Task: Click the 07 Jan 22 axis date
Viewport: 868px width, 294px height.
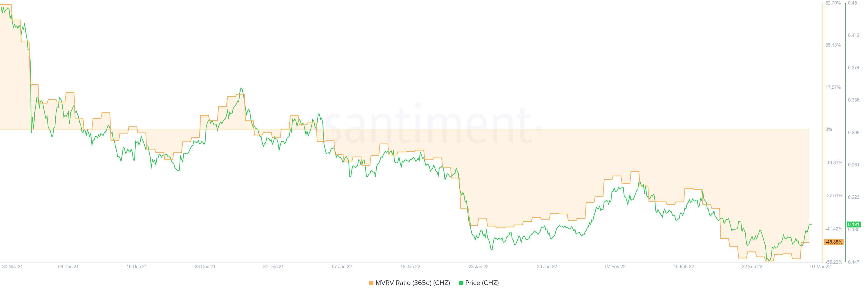Action: click(342, 267)
